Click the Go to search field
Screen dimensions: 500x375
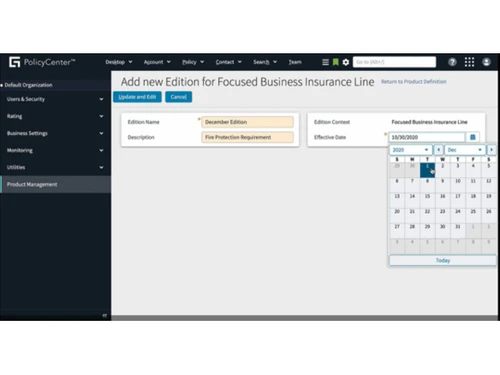pyautogui.click(x=394, y=62)
